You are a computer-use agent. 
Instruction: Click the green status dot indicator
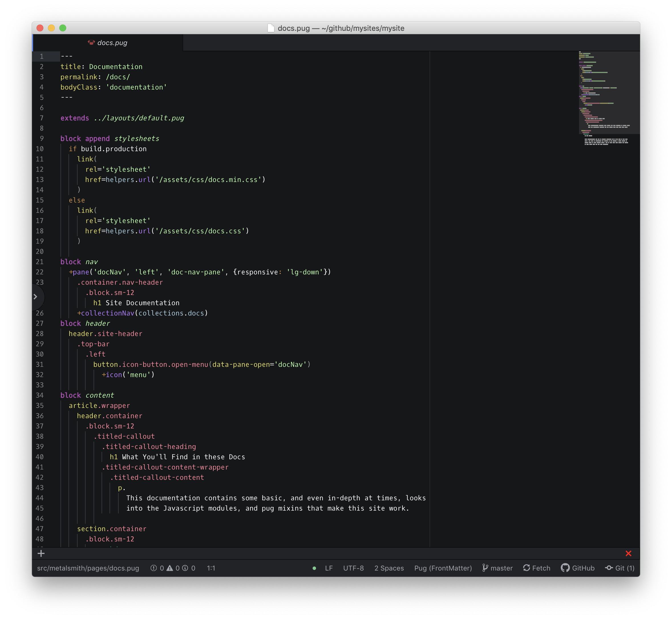314,568
